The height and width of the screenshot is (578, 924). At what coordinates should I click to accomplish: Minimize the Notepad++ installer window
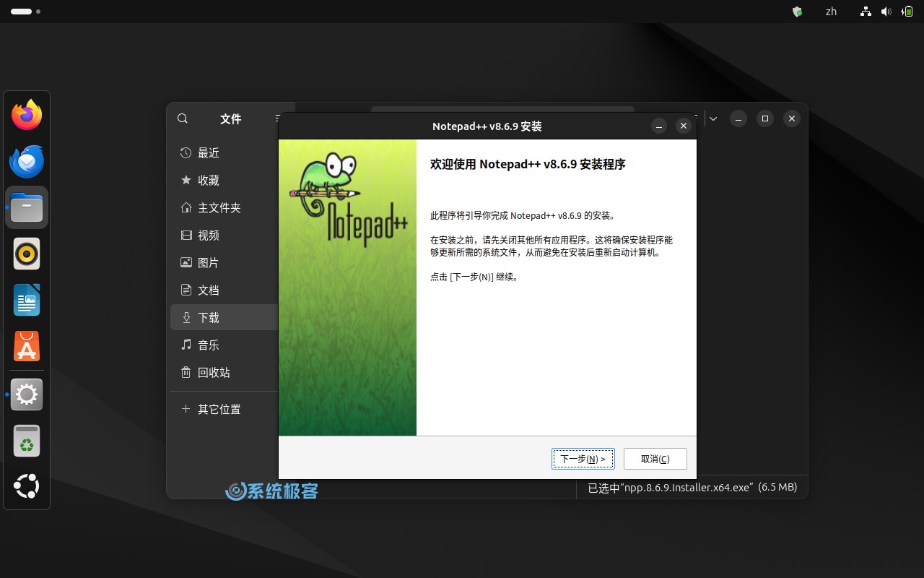point(658,126)
